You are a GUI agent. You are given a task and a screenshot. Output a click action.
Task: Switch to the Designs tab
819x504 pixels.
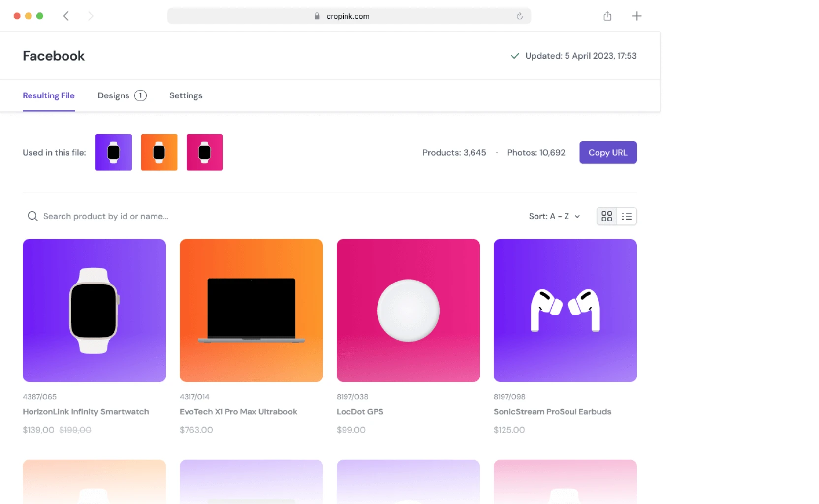(x=113, y=95)
